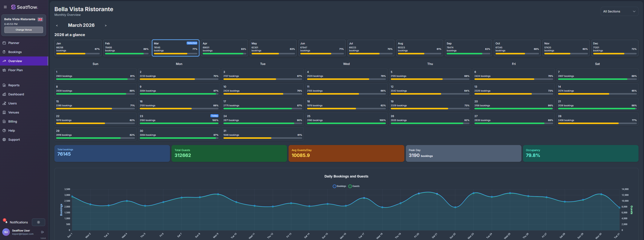Toggle Bookings series in chart legend
The height and width of the screenshot is (240, 644).
339,186
